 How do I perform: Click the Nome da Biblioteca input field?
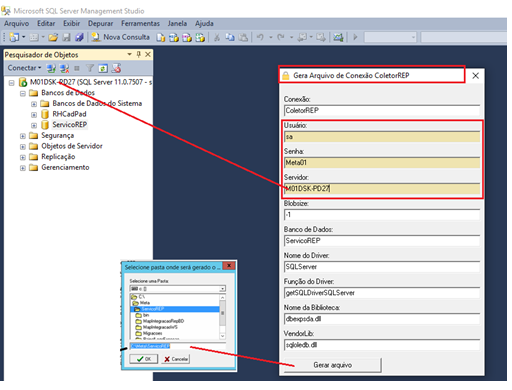[382, 319]
